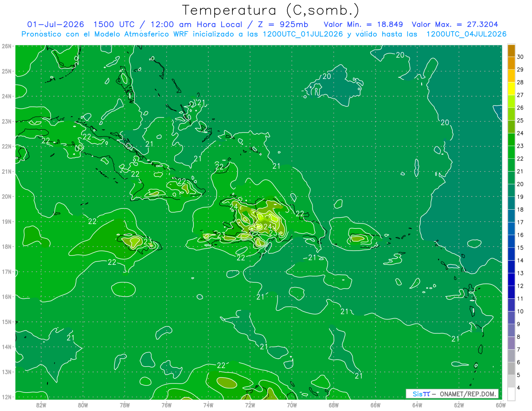Click "Valor Min. = 18.849" in header

coord(364,24)
